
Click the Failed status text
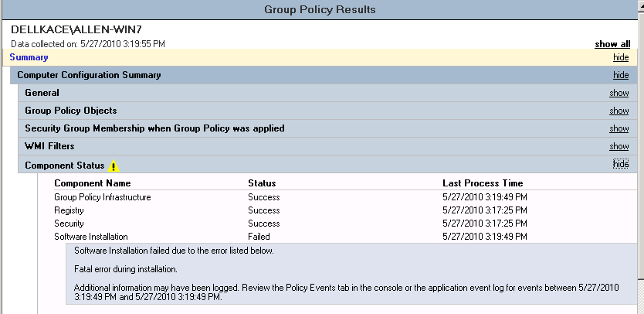click(x=259, y=237)
